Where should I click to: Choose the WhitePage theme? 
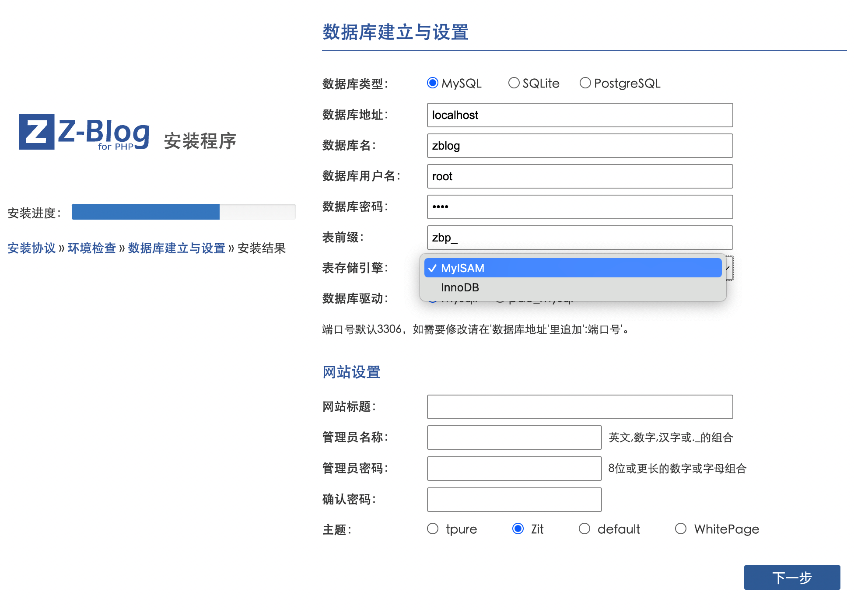pyautogui.click(x=681, y=528)
